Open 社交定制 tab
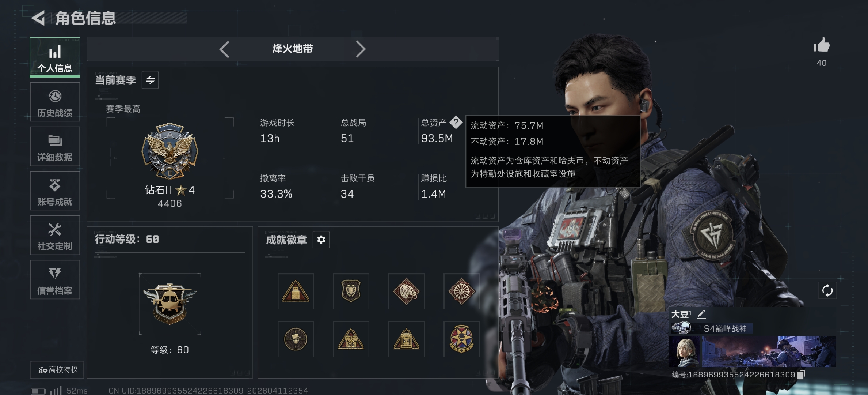 [x=55, y=235]
